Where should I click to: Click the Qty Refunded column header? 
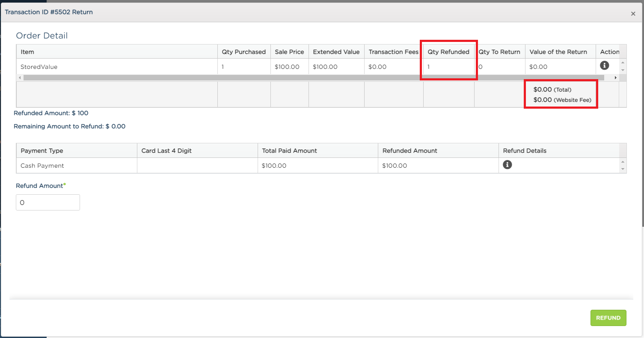click(x=449, y=52)
